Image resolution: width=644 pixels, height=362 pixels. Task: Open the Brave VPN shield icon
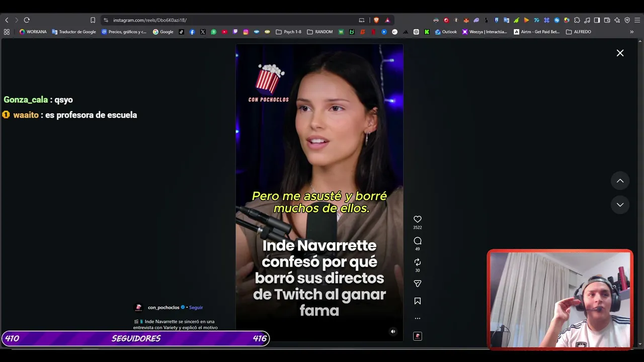tap(627, 20)
